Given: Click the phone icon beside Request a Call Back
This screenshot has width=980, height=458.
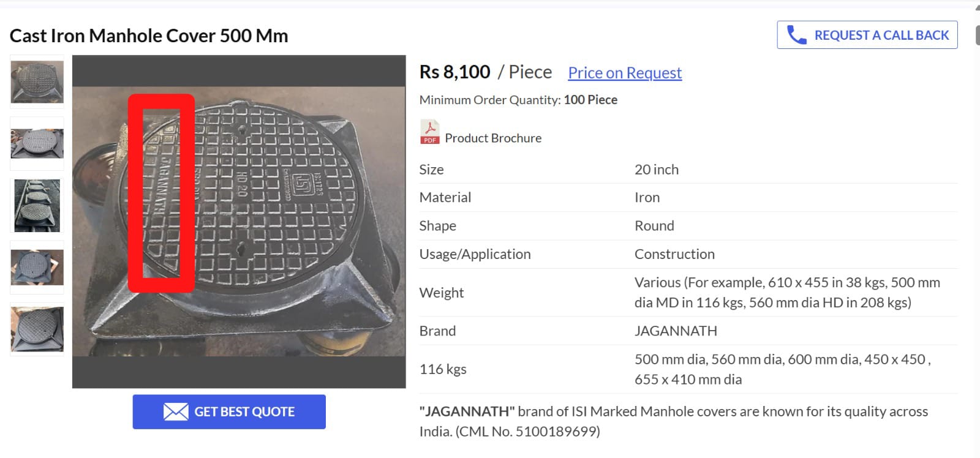Looking at the screenshot, I should pos(796,35).
